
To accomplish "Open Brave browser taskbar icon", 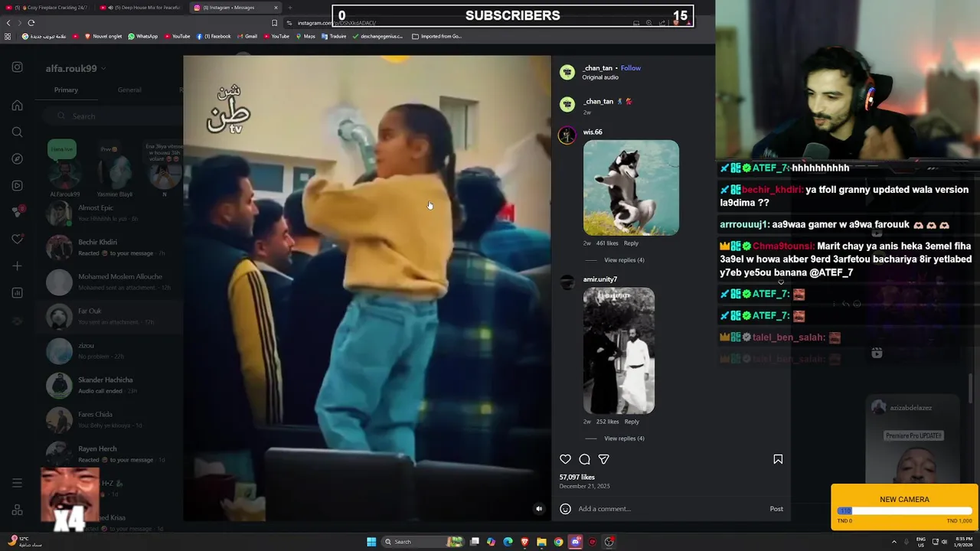I will coord(524,542).
